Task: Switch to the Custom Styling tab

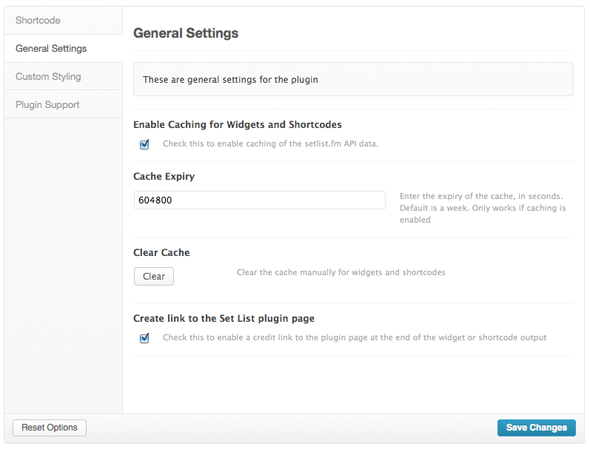Action: [63, 76]
